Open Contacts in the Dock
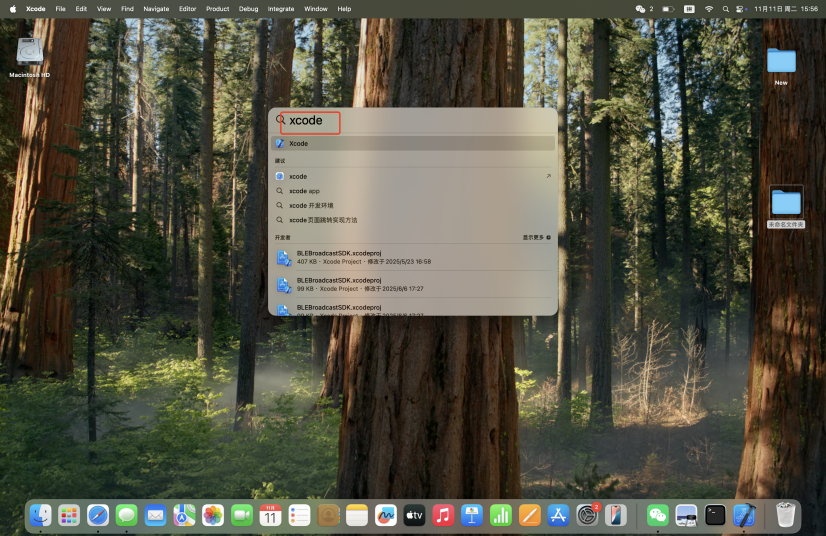Screen dimensions: 826x536 328,515
